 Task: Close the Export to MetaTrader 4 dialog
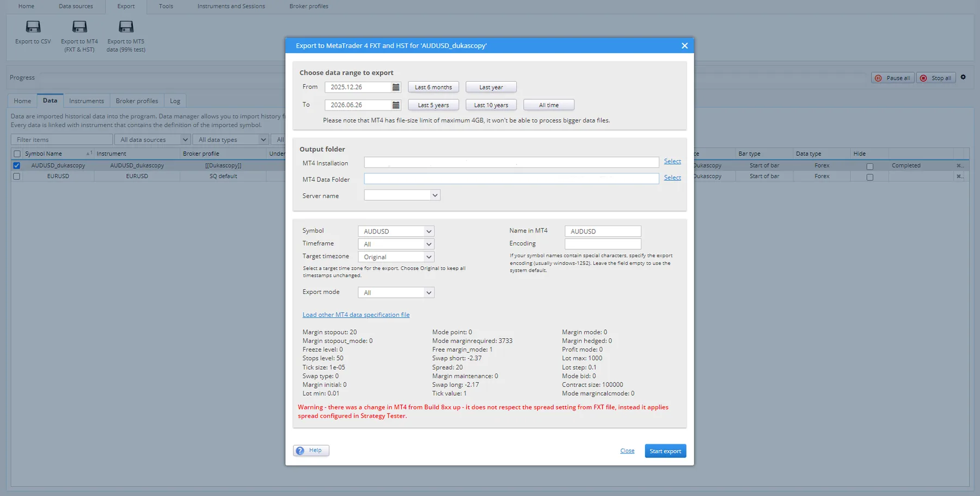(684, 46)
